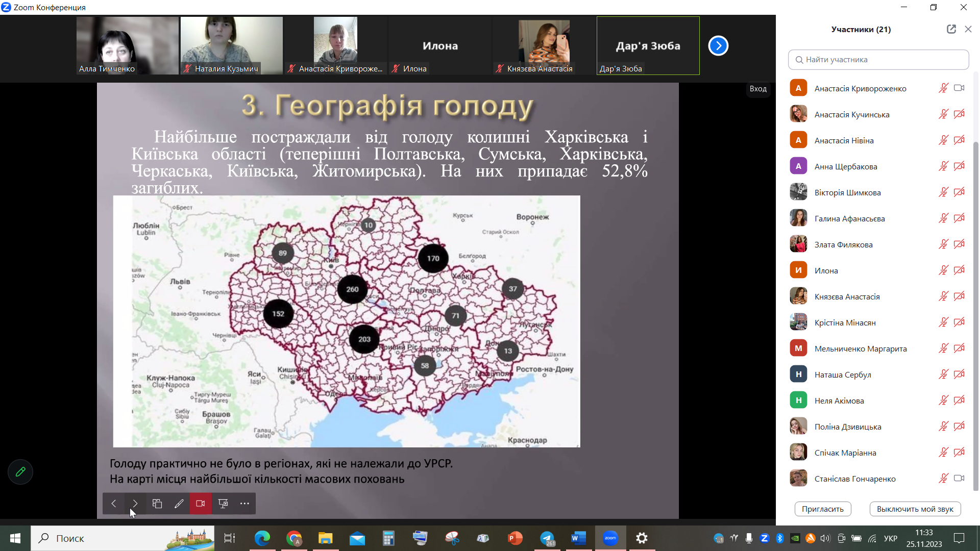Go to previous slide in presentation toolbar
Image resolution: width=980 pixels, height=551 pixels.
tap(114, 504)
